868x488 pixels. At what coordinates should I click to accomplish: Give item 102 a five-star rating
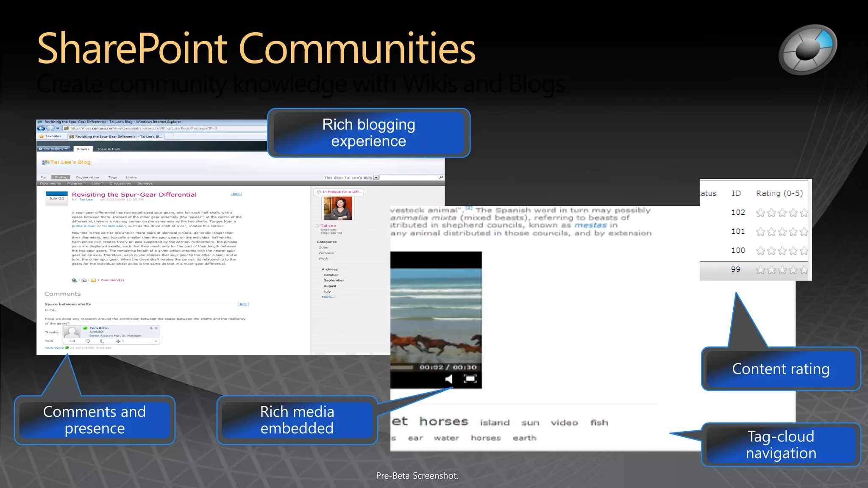[804, 213]
